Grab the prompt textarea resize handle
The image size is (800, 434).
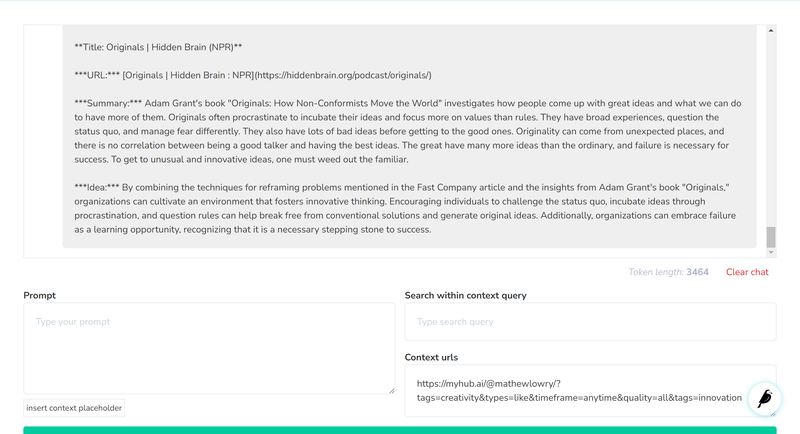391,391
